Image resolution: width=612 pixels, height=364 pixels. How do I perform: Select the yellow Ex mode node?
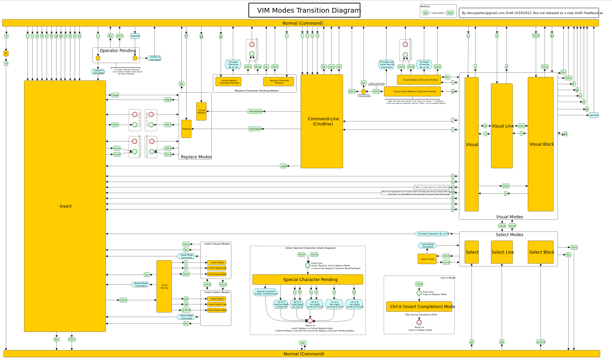(6, 53)
